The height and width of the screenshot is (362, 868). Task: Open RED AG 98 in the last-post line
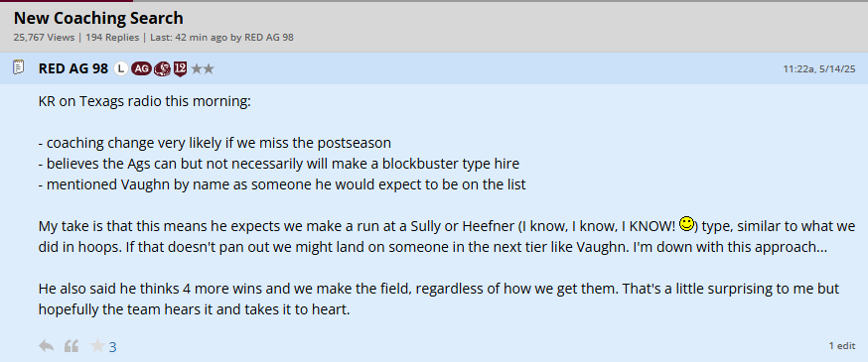coord(269,38)
